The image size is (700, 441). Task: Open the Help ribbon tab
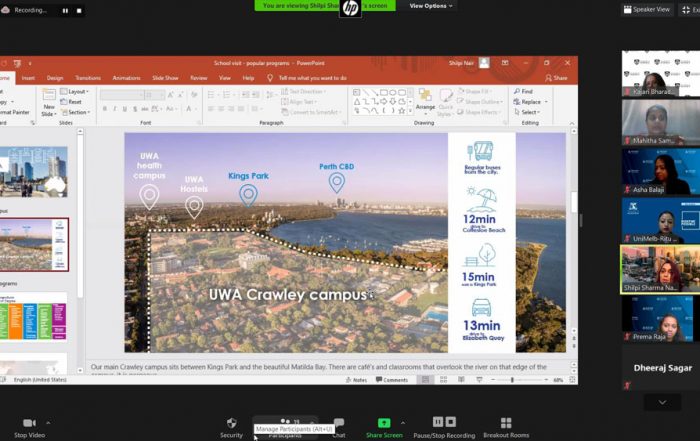[x=248, y=78]
